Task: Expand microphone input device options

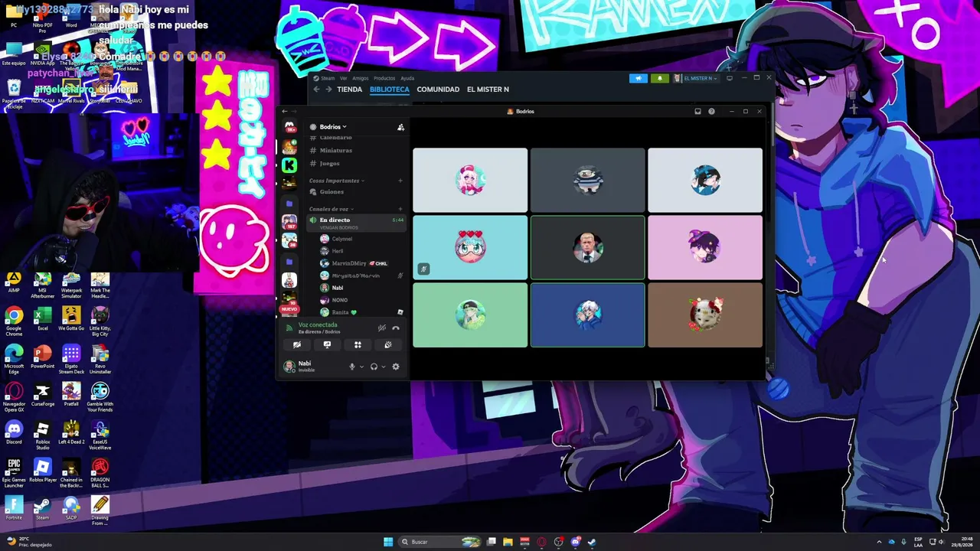Action: tap(361, 367)
